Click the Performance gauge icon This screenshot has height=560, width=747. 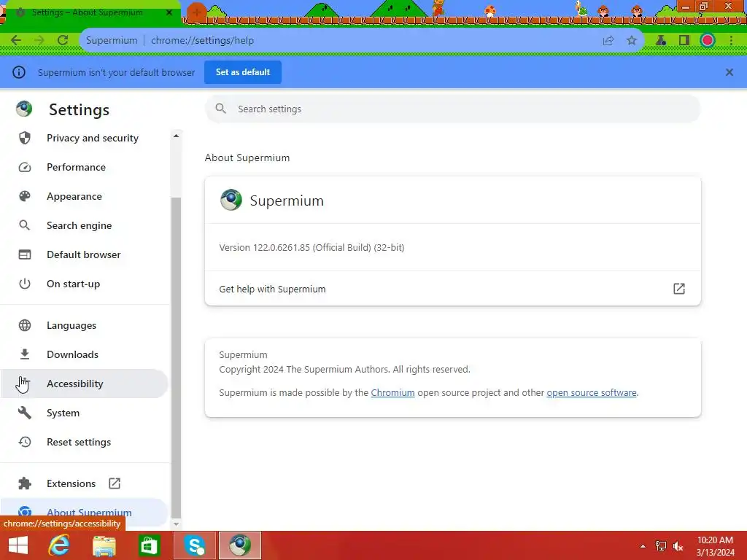coord(25,167)
